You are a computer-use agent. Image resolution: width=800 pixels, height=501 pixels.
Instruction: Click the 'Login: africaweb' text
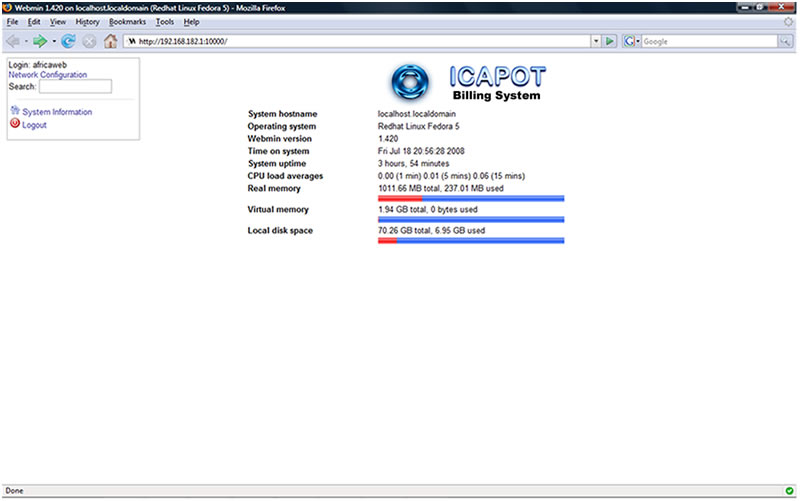click(37, 65)
